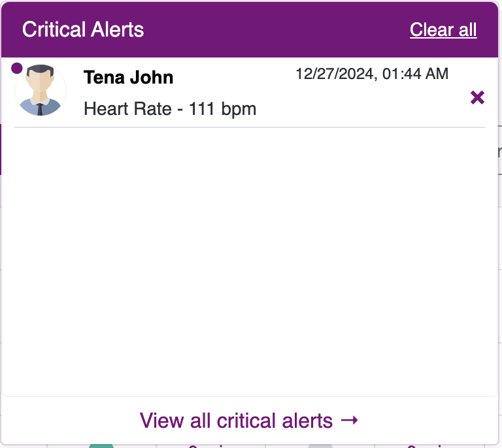Viewport: 502px width, 448px height.
Task: Click the '111' heart rate value
Action: [201, 108]
